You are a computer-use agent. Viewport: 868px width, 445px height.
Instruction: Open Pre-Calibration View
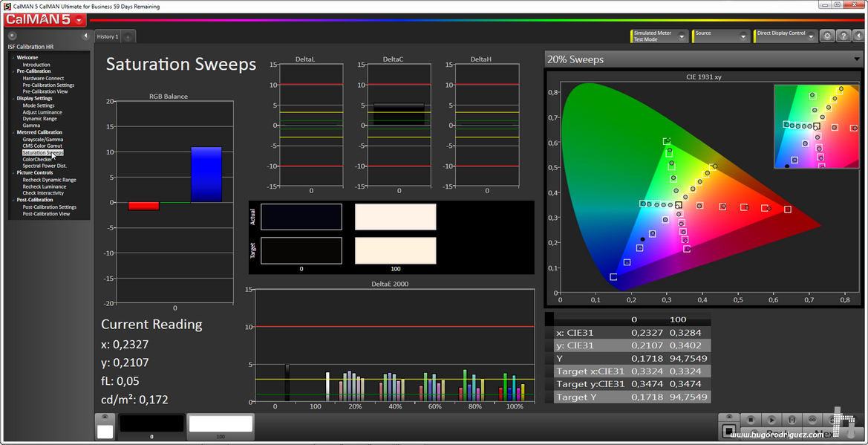[45, 91]
